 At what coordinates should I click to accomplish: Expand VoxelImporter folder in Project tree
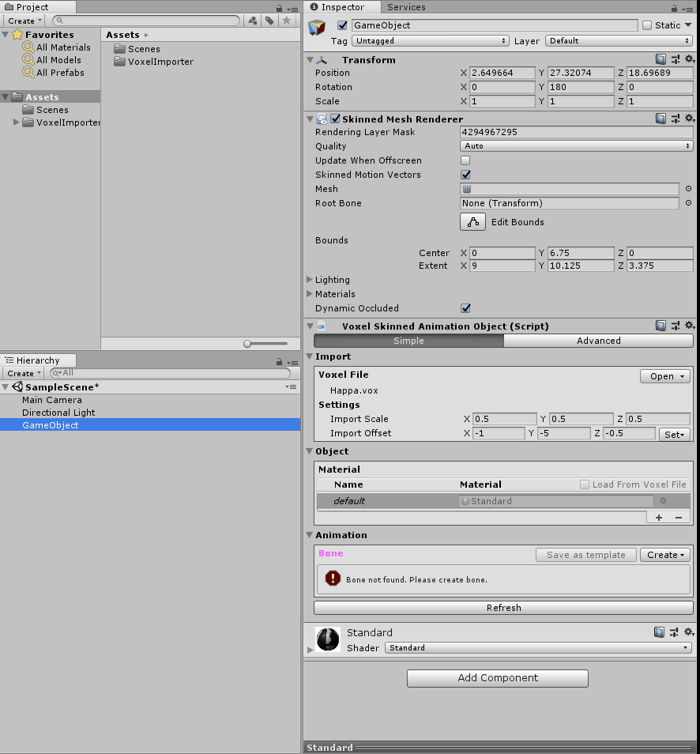coord(16,123)
